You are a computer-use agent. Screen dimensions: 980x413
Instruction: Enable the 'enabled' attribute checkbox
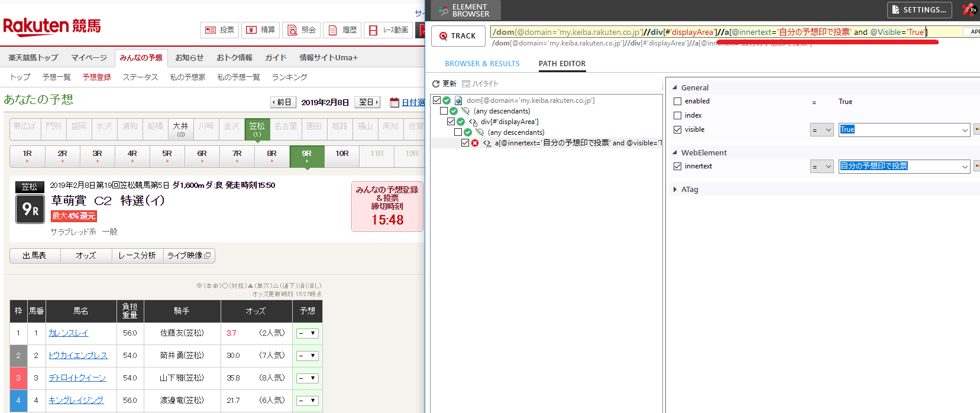pos(678,102)
